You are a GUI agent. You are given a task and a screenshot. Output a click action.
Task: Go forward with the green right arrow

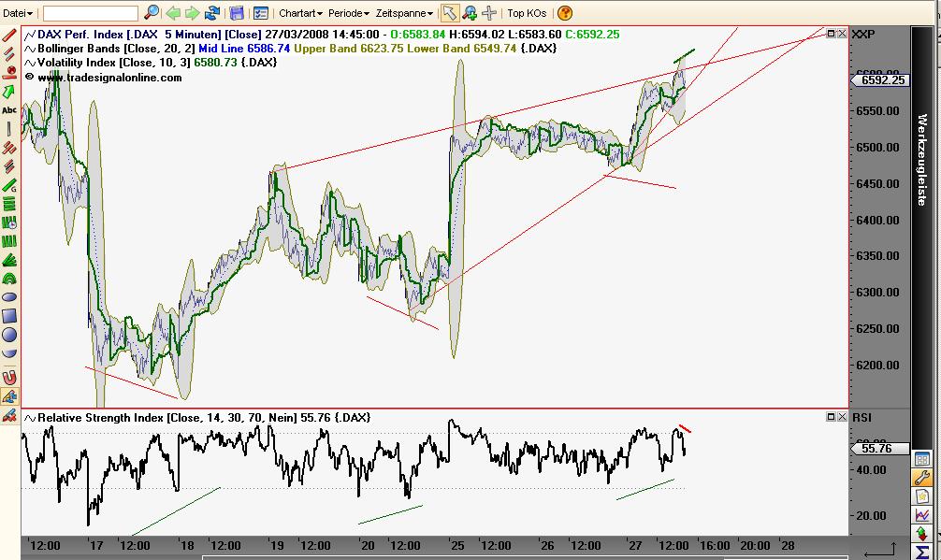(192, 12)
